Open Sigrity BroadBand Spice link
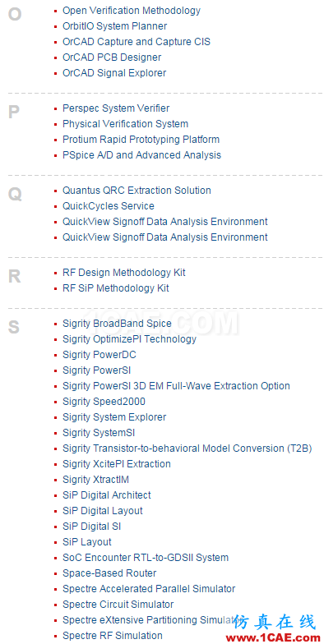The height and width of the screenshot is (644, 324). (x=117, y=324)
